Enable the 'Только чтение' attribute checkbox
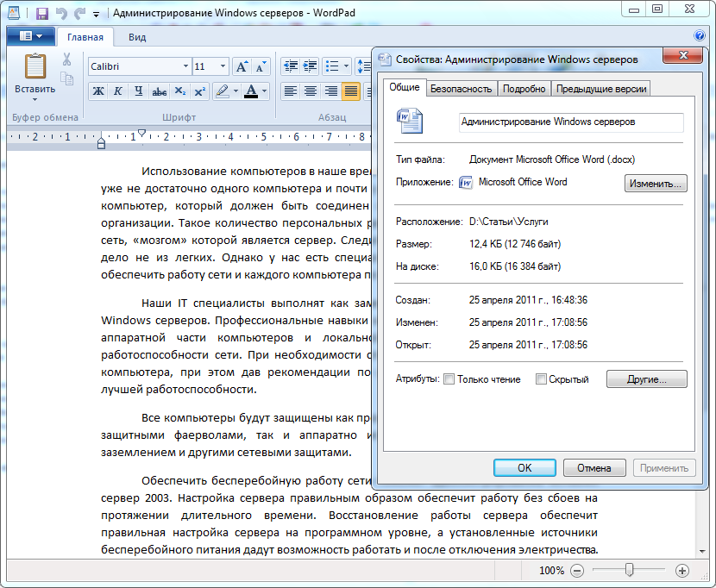 coord(449,378)
